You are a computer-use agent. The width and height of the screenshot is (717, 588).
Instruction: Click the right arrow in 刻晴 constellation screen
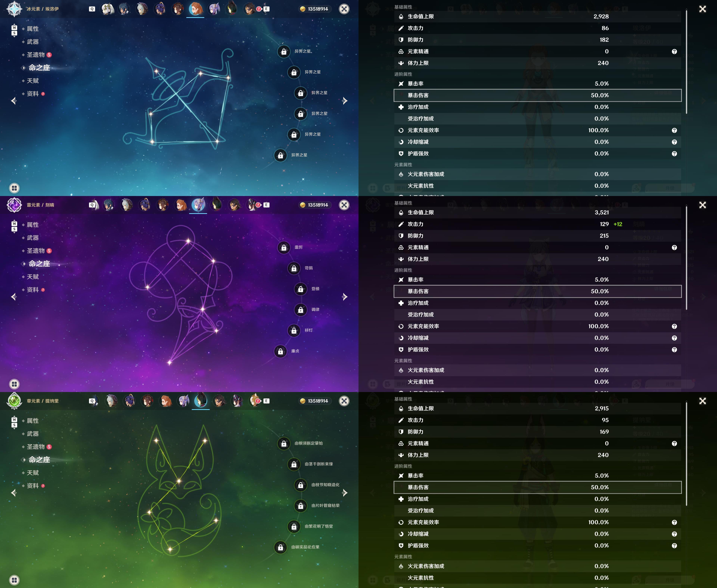[x=345, y=297]
